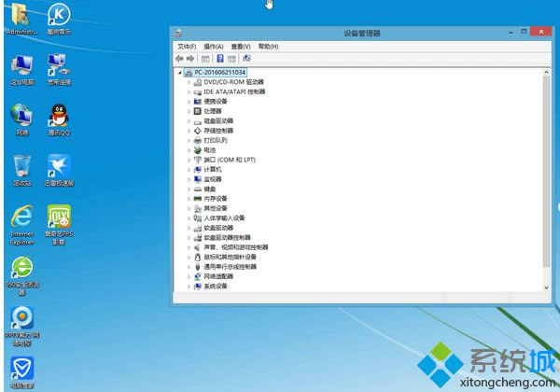Select the 软盘驱动器 row
The height and width of the screenshot is (392, 560).
click(x=214, y=228)
